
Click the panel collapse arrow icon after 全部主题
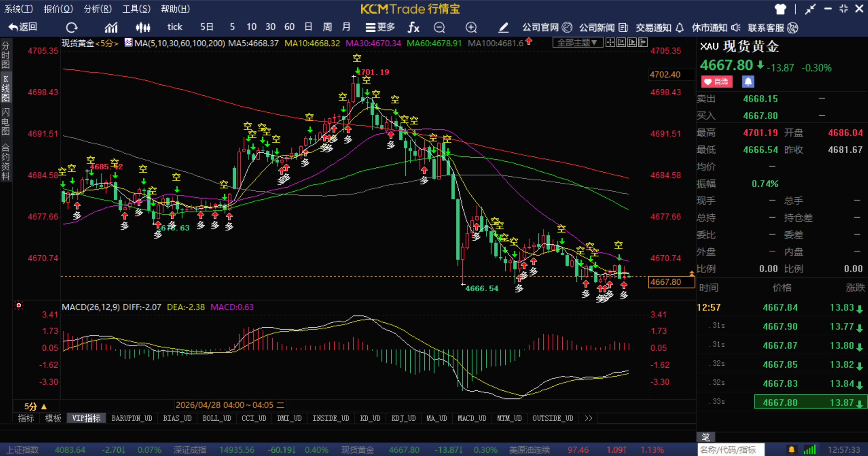point(643,43)
